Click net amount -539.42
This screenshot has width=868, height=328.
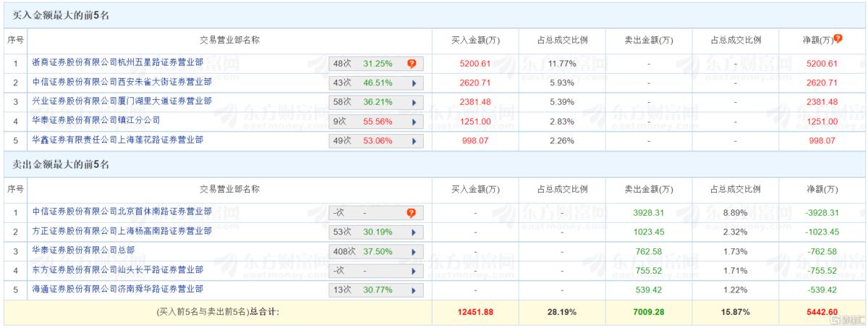click(x=822, y=290)
